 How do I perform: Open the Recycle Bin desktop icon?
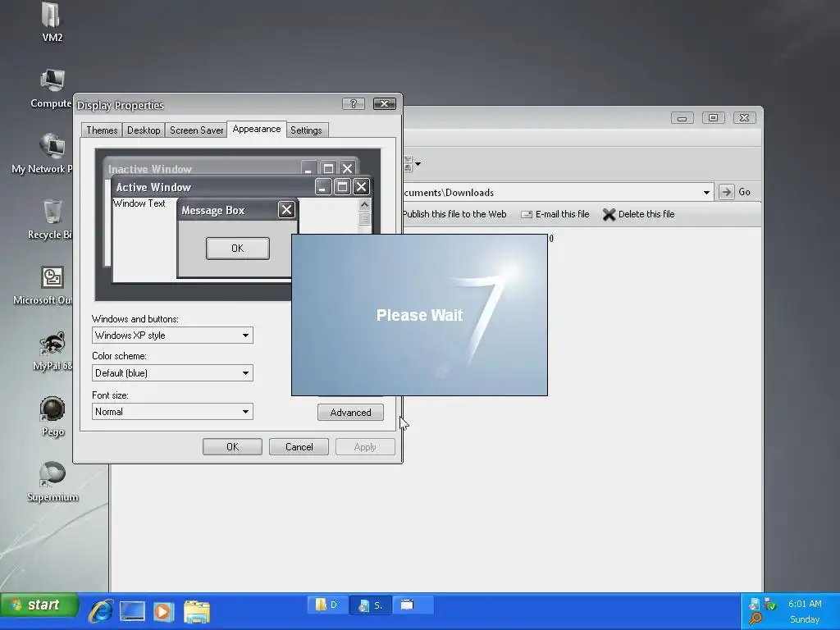[52, 212]
